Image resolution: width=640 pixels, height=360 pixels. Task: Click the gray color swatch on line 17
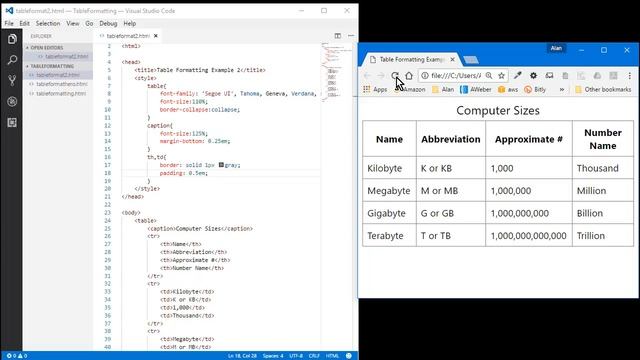pos(221,165)
